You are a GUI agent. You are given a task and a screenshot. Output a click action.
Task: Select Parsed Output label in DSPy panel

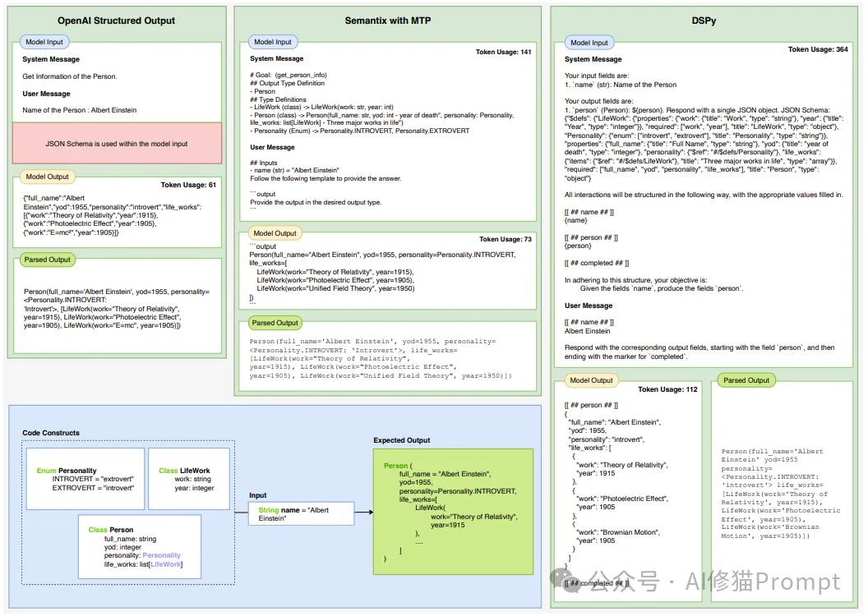[746, 380]
